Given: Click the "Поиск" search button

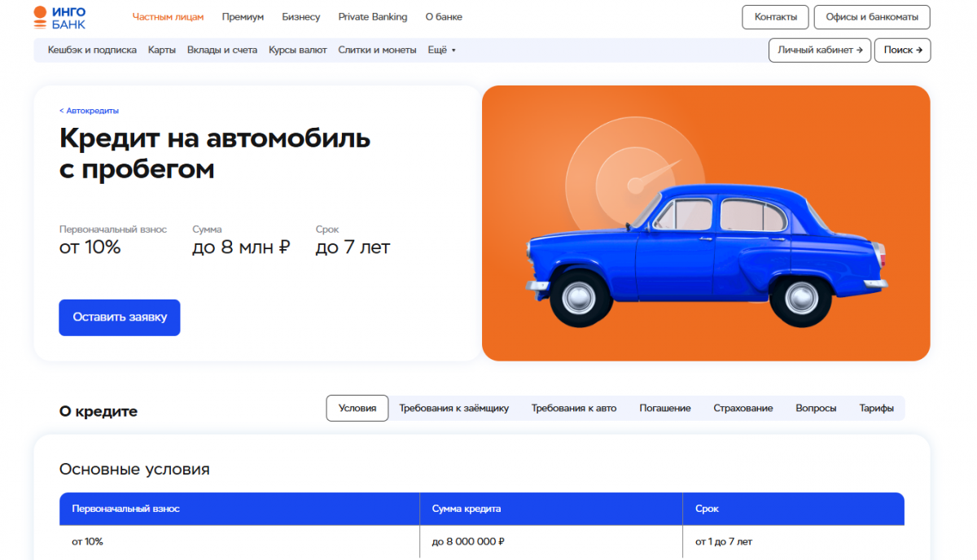Looking at the screenshot, I should pos(902,50).
